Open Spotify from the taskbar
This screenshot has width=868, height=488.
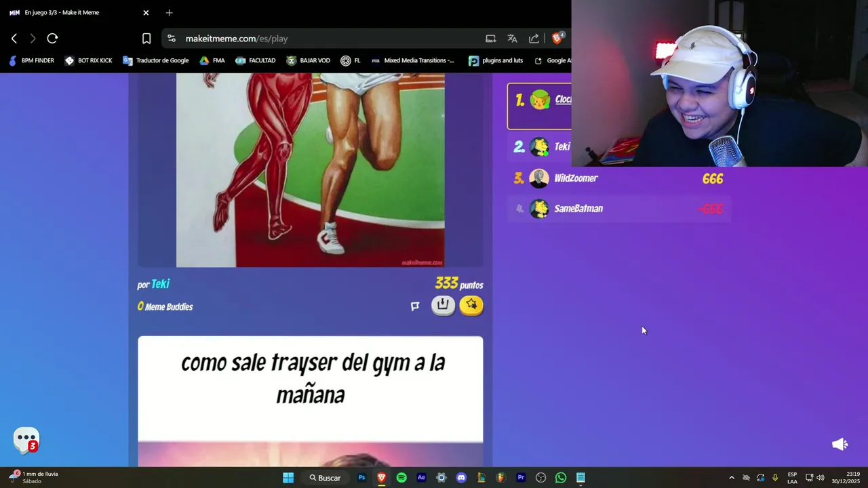401,478
